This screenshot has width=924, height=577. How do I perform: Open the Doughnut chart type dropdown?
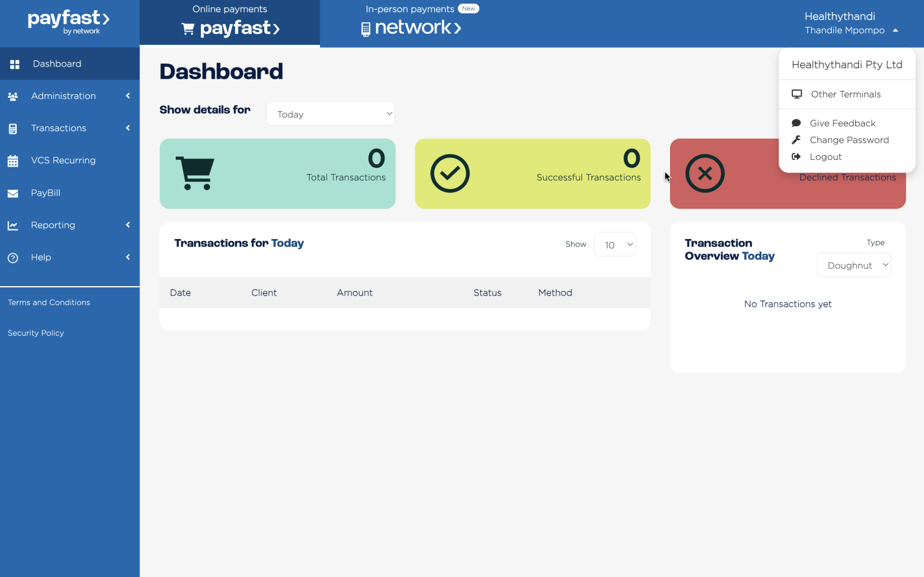pyautogui.click(x=854, y=266)
